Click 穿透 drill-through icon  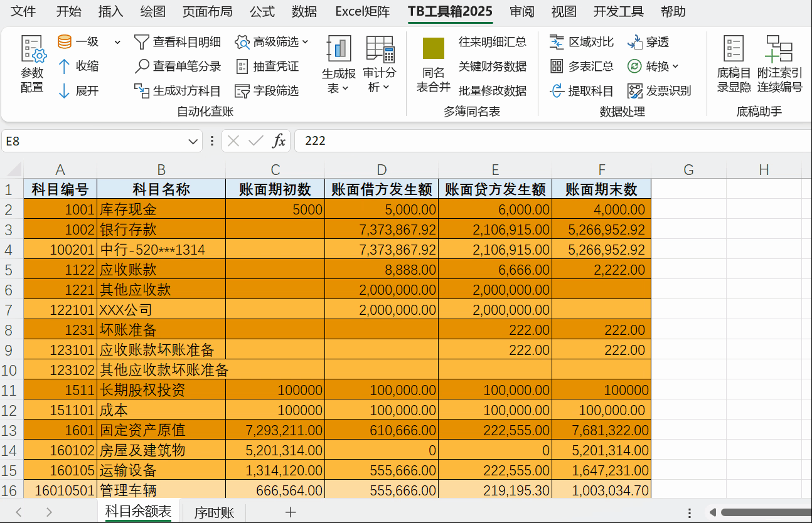[x=635, y=42]
